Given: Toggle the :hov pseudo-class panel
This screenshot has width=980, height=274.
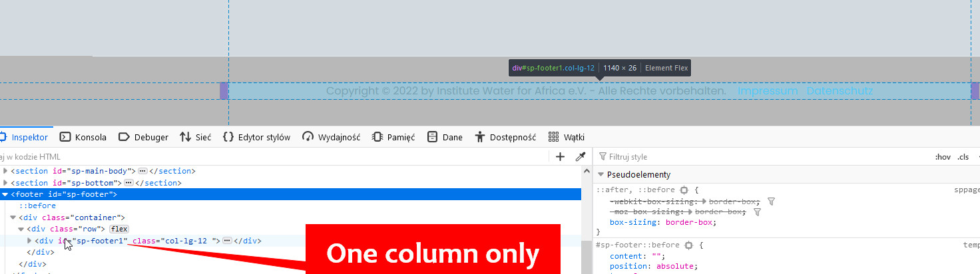Looking at the screenshot, I should [943, 157].
